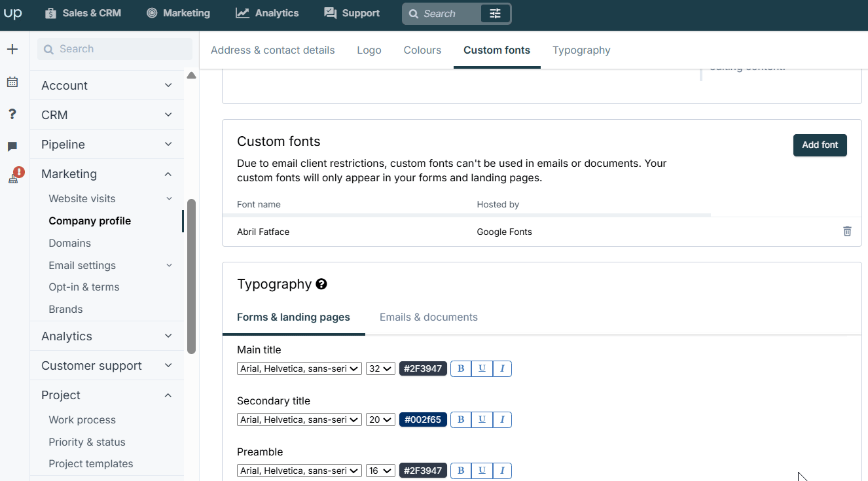Expand the Customer support section
The height and width of the screenshot is (481, 868).
pyautogui.click(x=107, y=365)
